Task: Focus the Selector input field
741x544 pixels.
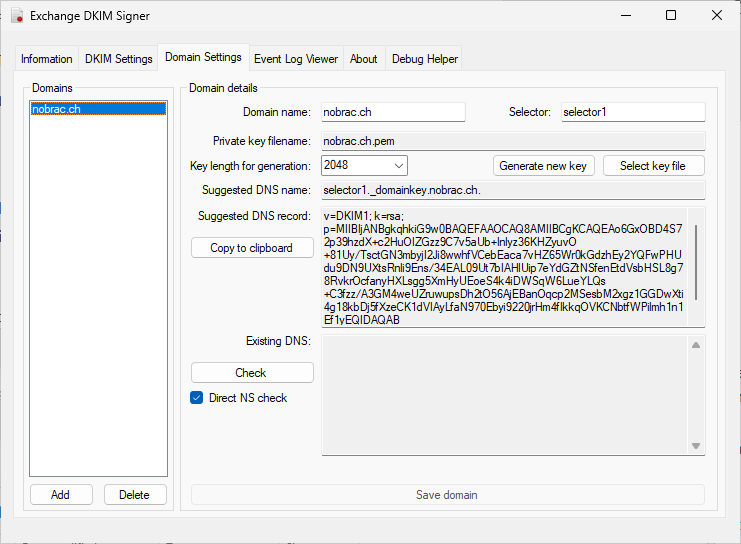Action: (x=633, y=112)
